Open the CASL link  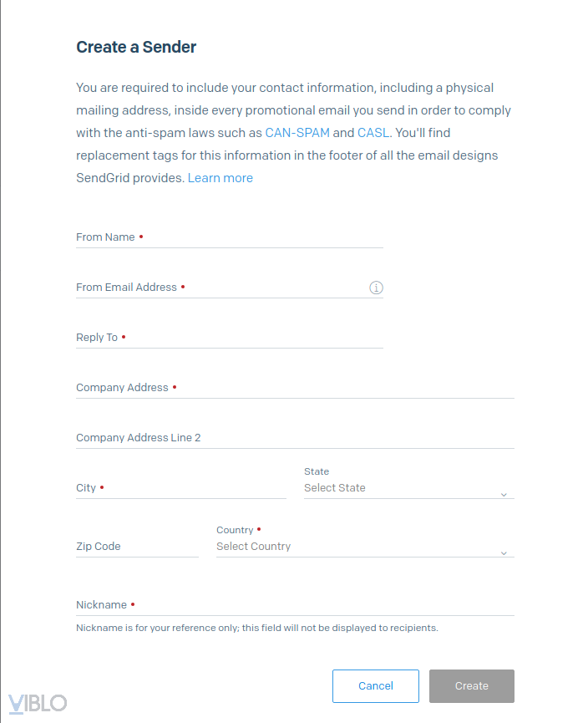coord(373,133)
